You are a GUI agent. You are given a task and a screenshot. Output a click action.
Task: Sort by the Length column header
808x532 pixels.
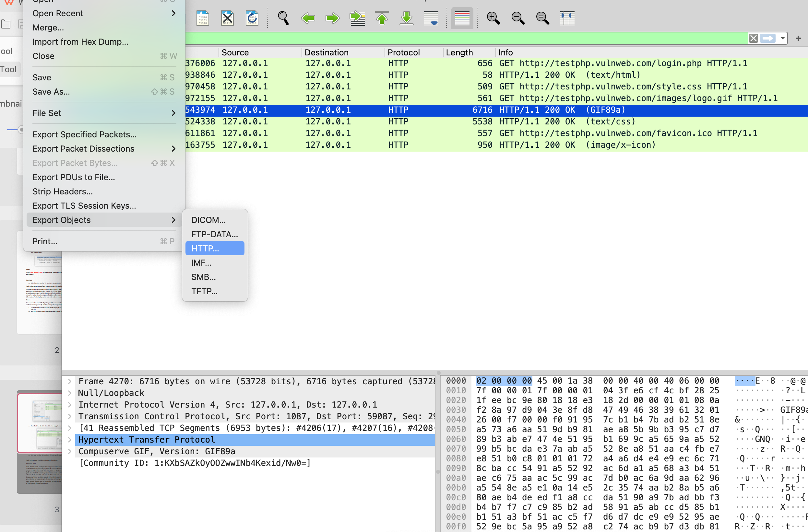(469, 52)
